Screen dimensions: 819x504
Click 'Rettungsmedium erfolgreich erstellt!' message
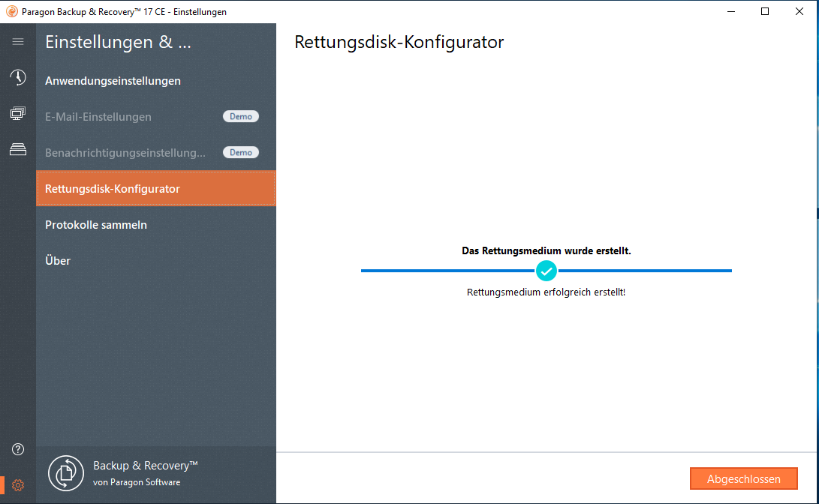tap(547, 292)
